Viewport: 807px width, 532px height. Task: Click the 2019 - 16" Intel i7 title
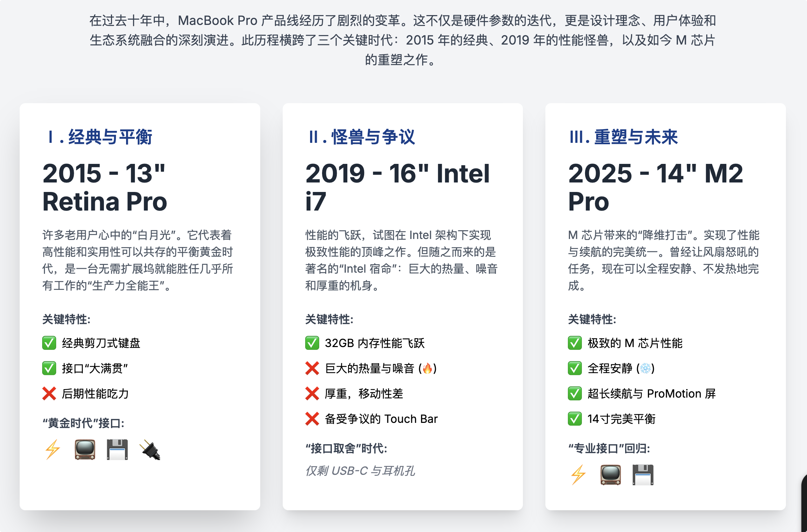[x=397, y=187]
